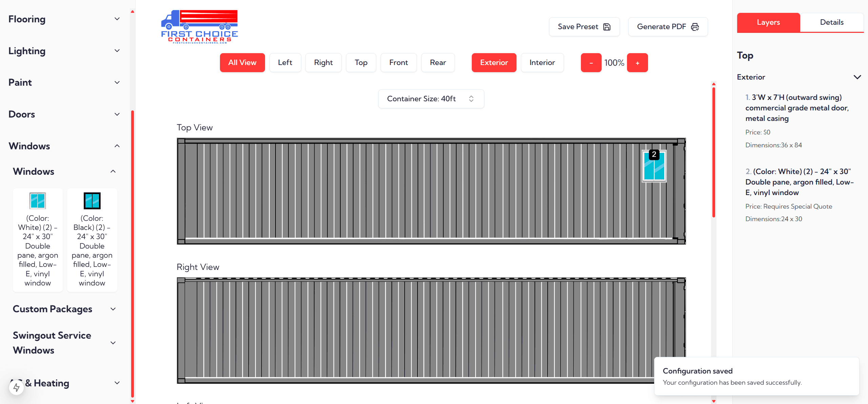
Task: Click the lightning bolt icon at bottom left
Action: [16, 387]
